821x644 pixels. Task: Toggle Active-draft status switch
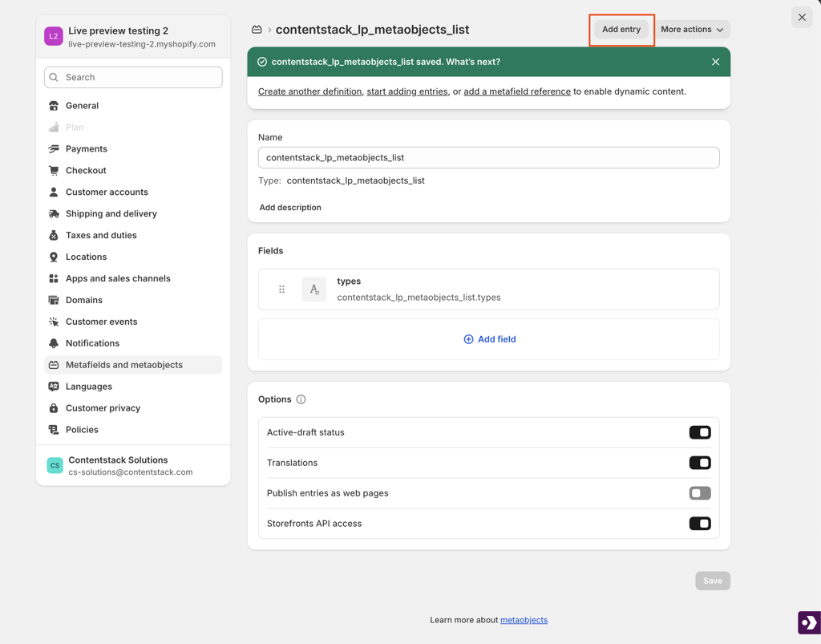(x=699, y=432)
